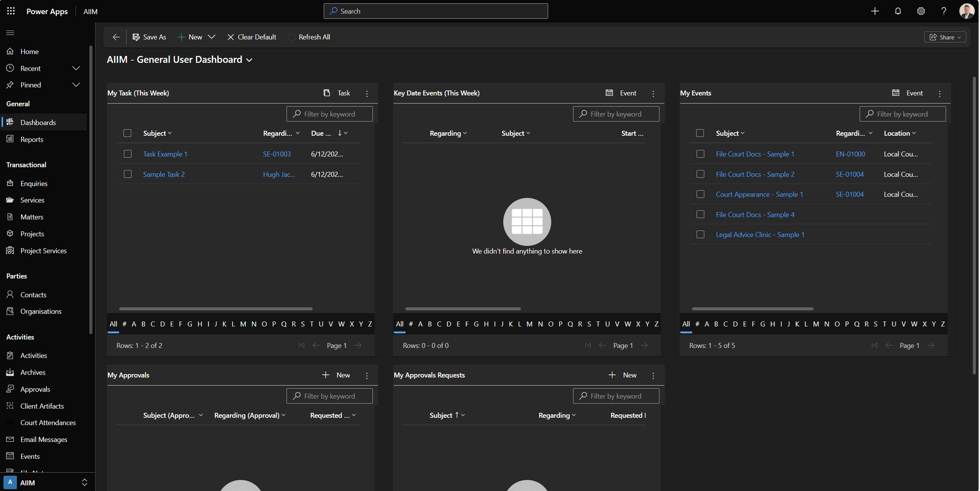This screenshot has height=491, width=980.
Task: Click the back arrow in command bar
Action: point(116,37)
